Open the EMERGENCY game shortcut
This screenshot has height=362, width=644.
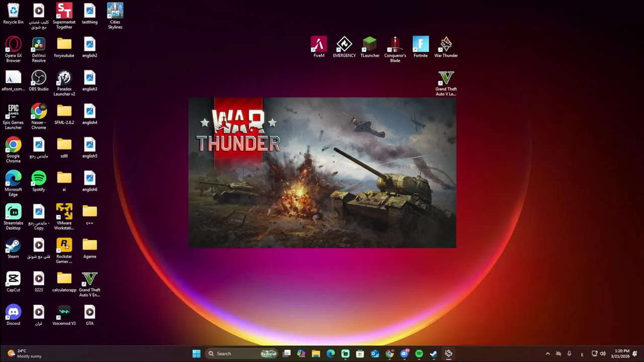coord(344,47)
